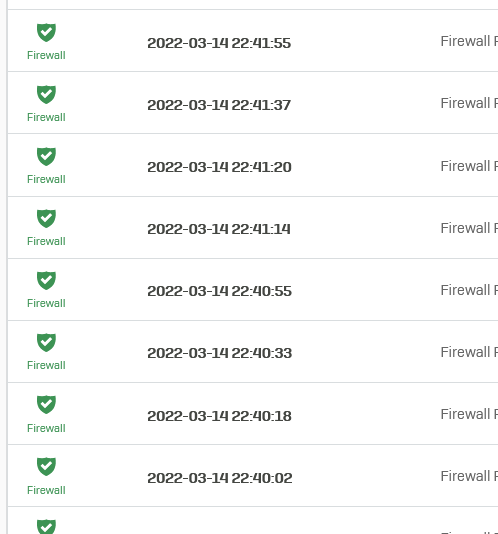The height and width of the screenshot is (534, 498).
Task: Open log entry timestamped 2022-03-14 22:41:55
Action: tap(219, 43)
